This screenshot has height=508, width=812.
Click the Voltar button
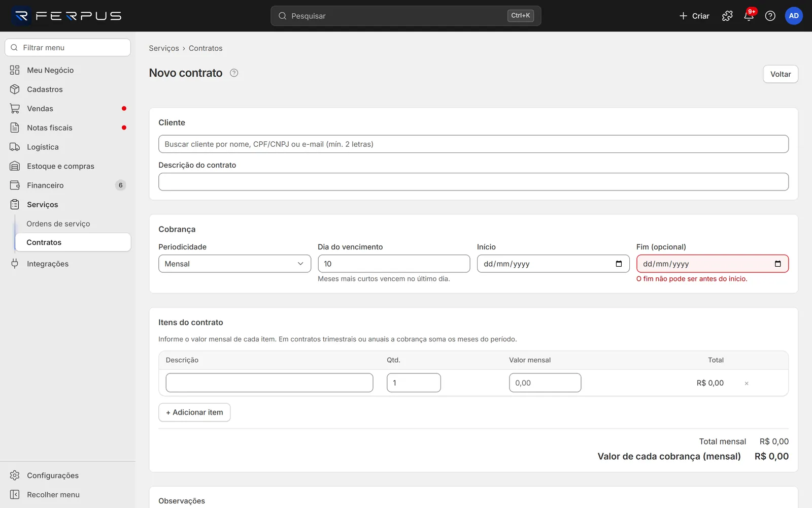click(x=781, y=74)
